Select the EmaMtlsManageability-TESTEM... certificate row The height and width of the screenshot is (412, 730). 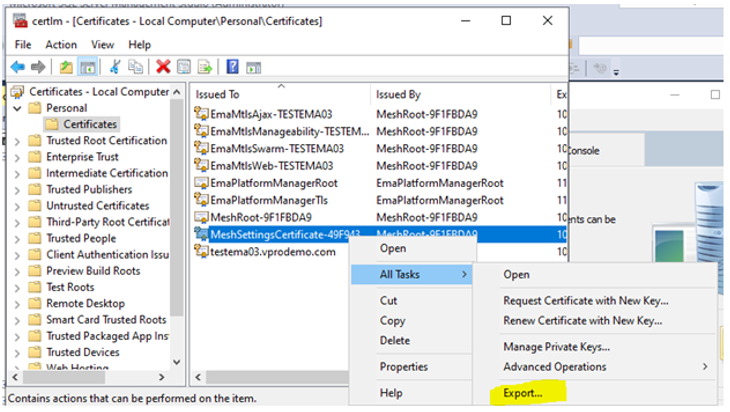click(379, 131)
